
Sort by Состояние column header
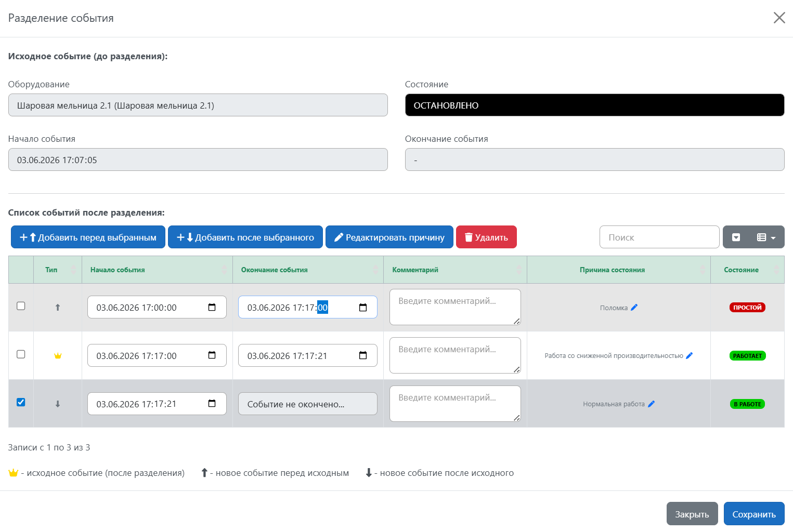747,270
